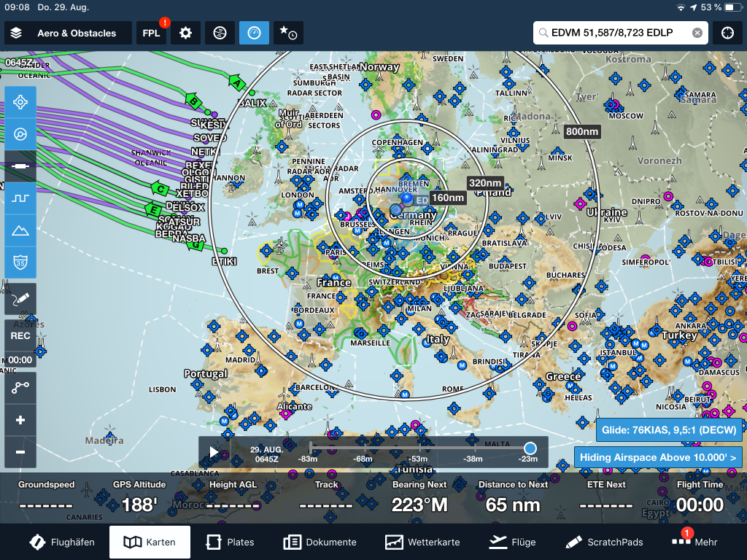
Task: Change the Distance to Next field
Action: pyautogui.click(x=513, y=497)
